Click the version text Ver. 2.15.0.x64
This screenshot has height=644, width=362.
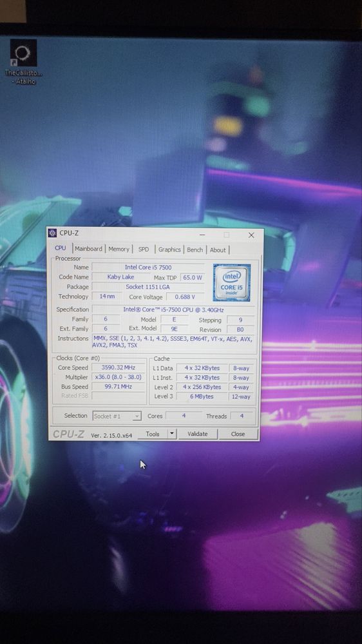click(x=111, y=435)
